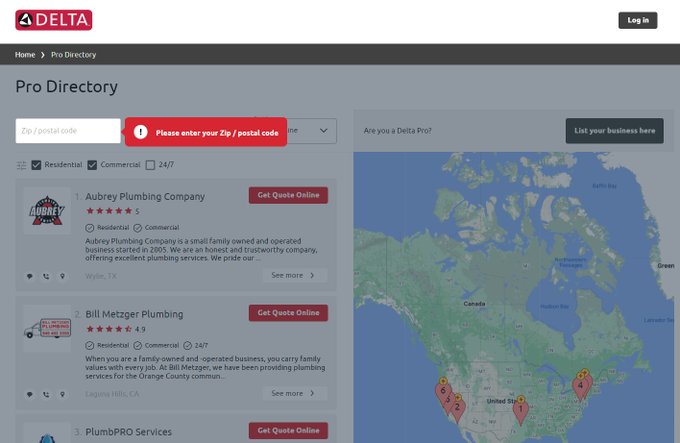This screenshot has height=443, width=680.
Task: Go to Home breadcrumb
Action: pyautogui.click(x=25, y=55)
